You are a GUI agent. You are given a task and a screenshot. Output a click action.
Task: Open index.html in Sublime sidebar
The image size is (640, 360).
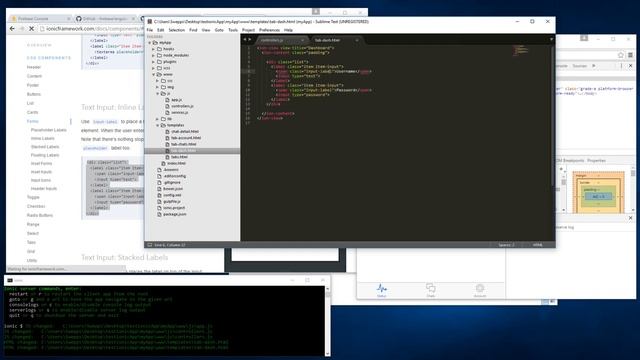click(176, 163)
